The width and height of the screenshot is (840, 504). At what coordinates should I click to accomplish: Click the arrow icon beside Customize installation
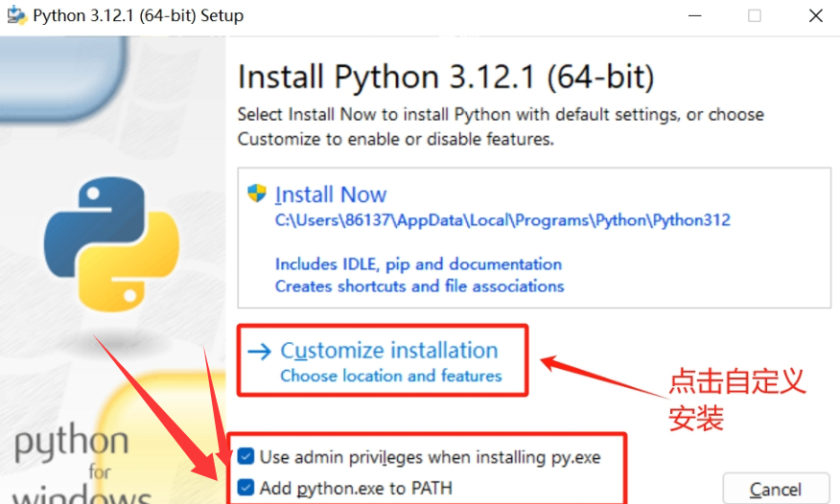click(x=260, y=352)
